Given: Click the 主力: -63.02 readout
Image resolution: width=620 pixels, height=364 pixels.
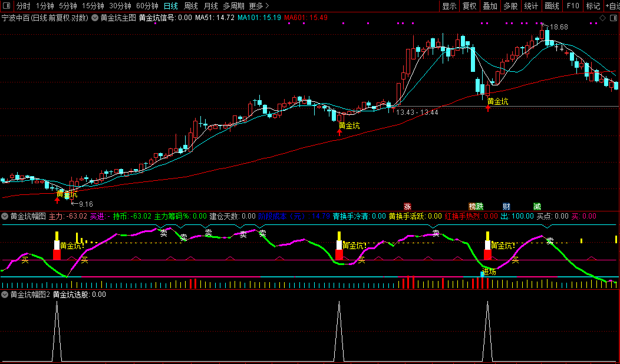Looking at the screenshot, I should 68,216.
